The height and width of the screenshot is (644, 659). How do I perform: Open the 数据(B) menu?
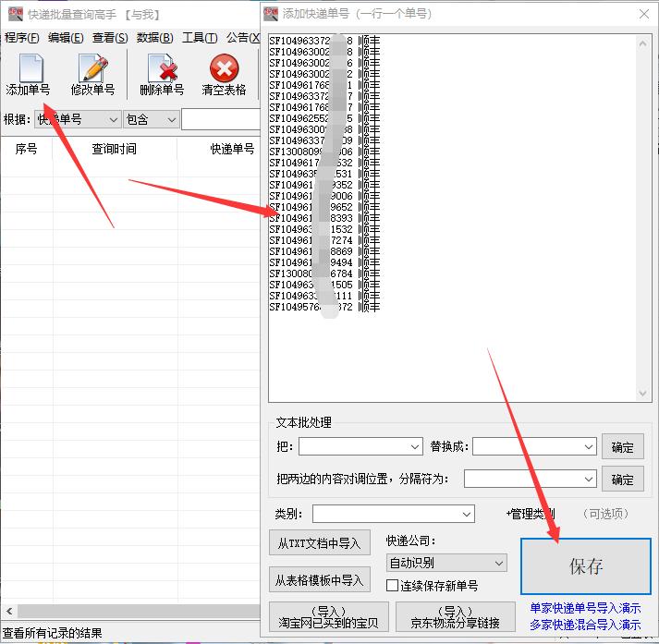tap(154, 38)
